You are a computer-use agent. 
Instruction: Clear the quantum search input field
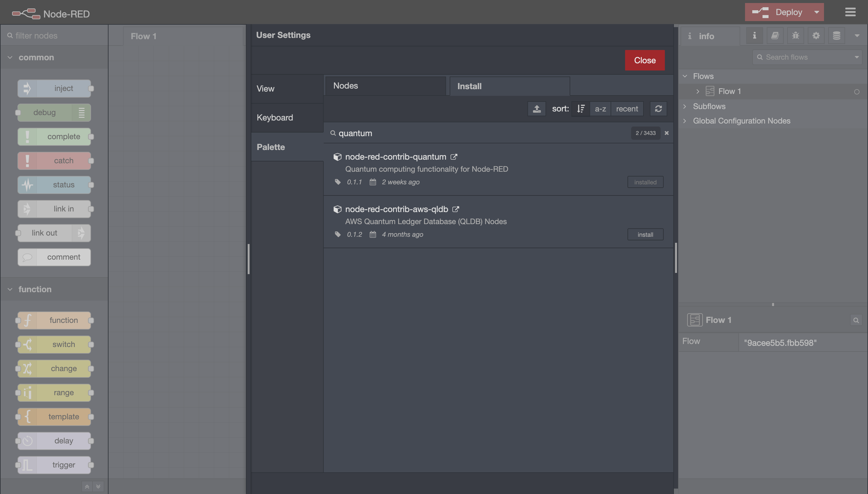click(666, 133)
